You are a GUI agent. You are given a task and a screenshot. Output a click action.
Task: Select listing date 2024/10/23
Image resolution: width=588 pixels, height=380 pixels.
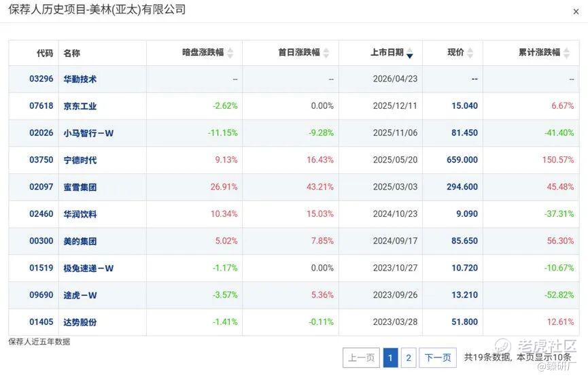point(395,214)
